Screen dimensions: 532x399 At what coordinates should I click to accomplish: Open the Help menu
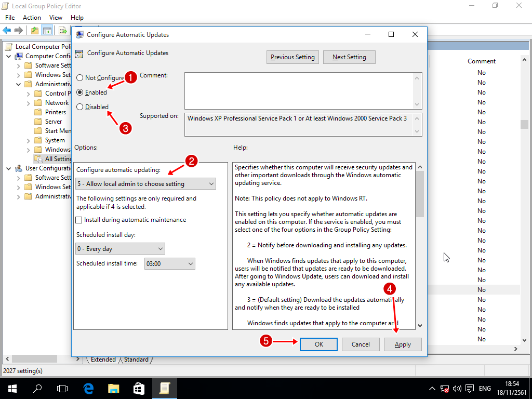click(77, 18)
